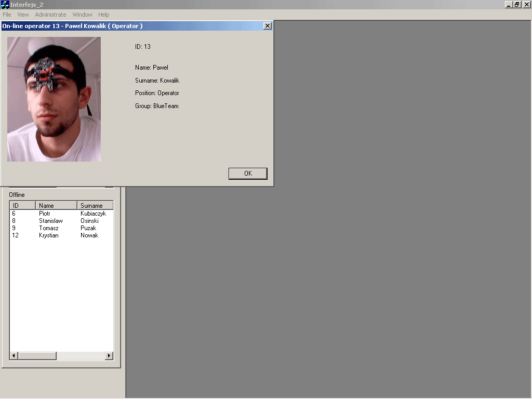Click the 'Surname: Kowalik' label
Screen dimensions: 532x399
(157, 81)
